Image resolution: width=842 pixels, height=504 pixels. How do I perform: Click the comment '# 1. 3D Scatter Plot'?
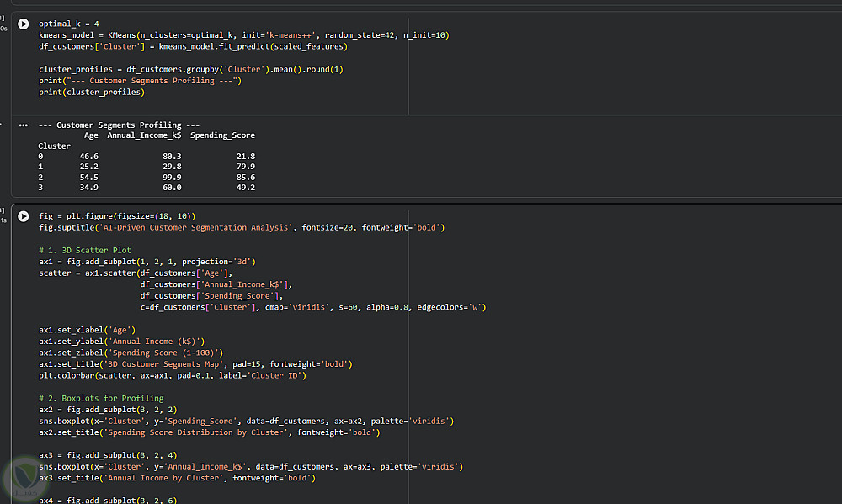pyautogui.click(x=85, y=250)
